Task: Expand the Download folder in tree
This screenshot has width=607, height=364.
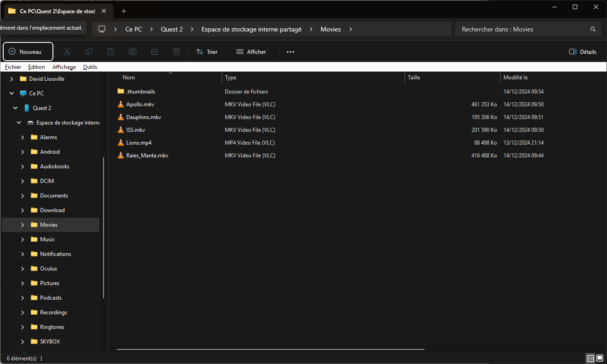Action: (23, 210)
